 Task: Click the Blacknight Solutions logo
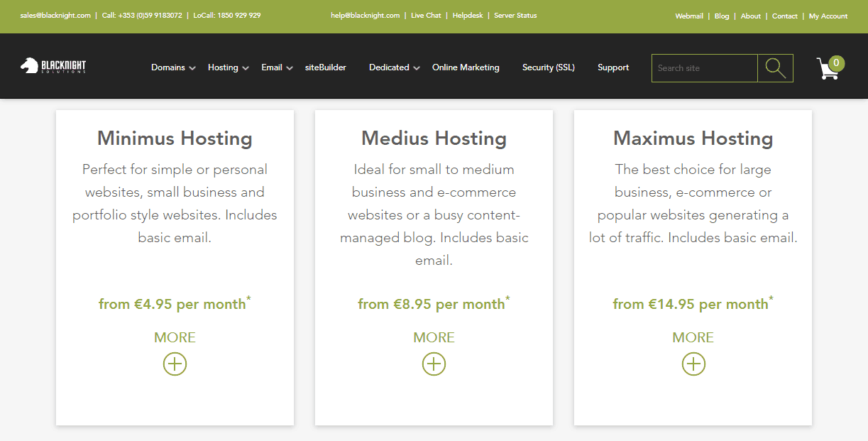coord(53,66)
